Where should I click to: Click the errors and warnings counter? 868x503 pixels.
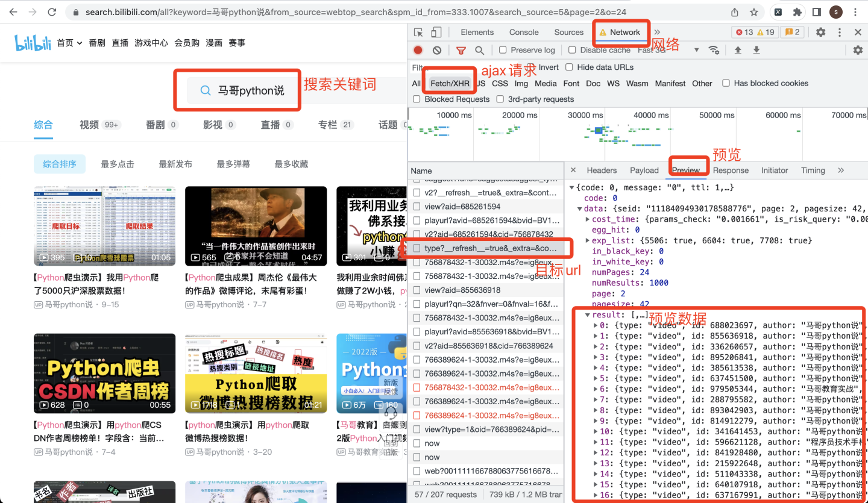click(754, 33)
